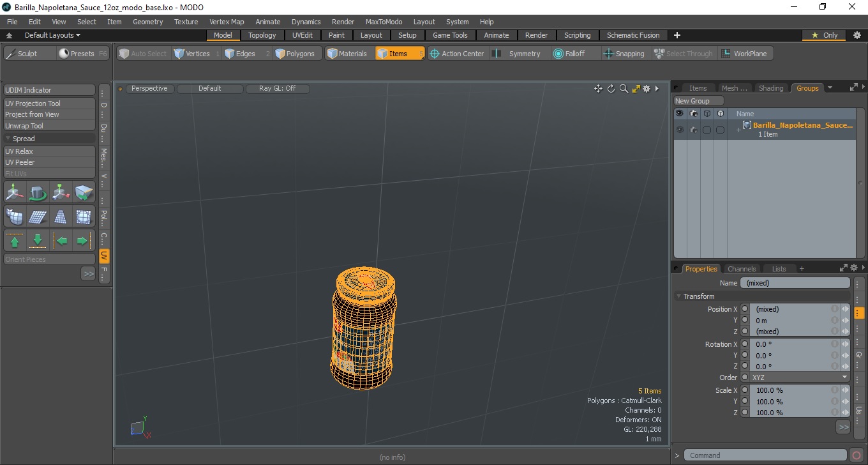The height and width of the screenshot is (465, 868).
Task: Toggle the Scale X channel key dot
Action: pos(744,390)
